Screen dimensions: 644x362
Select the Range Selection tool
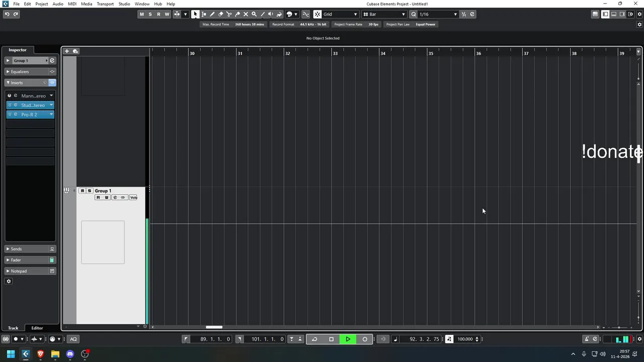(204, 14)
